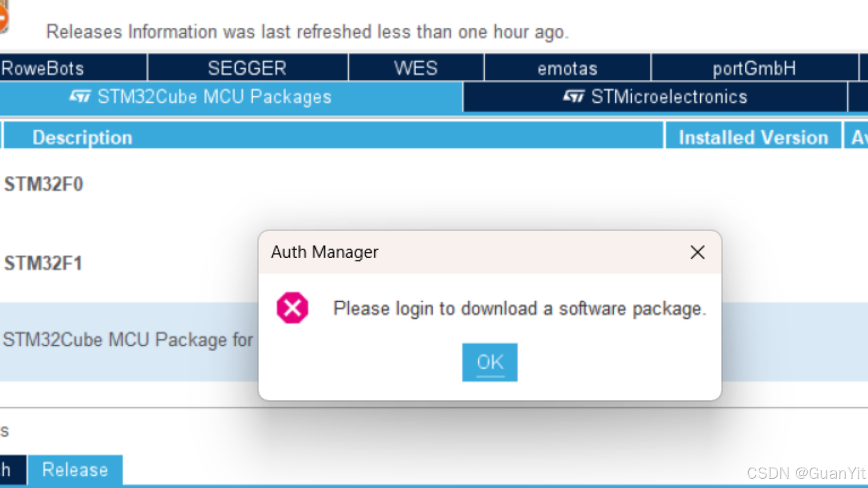Image resolution: width=868 pixels, height=488 pixels.
Task: Select the emotas tab
Action: point(567,68)
